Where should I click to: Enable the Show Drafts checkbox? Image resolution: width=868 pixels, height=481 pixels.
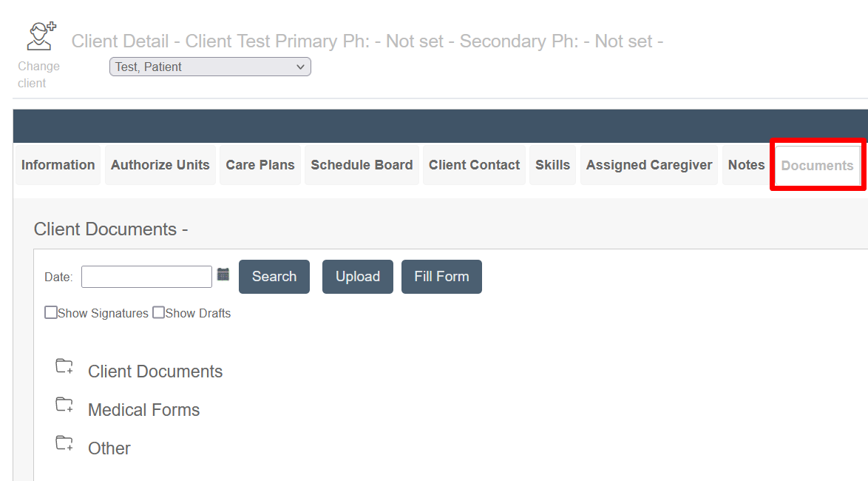tap(158, 312)
